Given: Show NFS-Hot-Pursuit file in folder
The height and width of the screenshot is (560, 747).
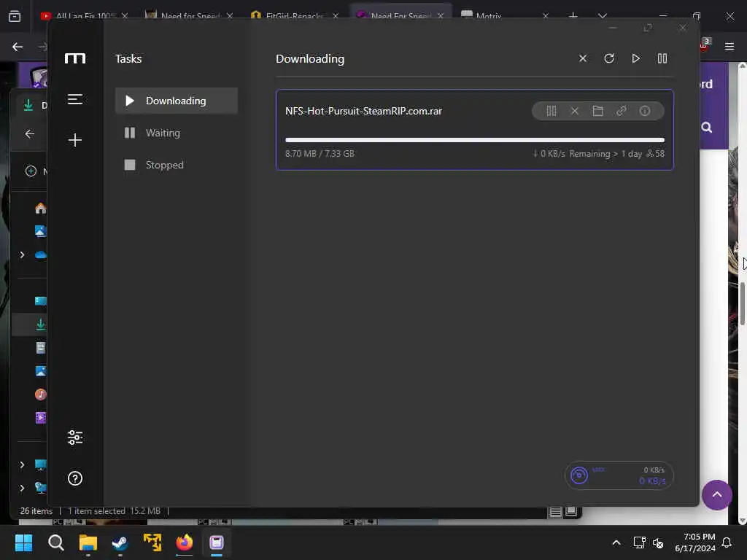Looking at the screenshot, I should click(598, 111).
